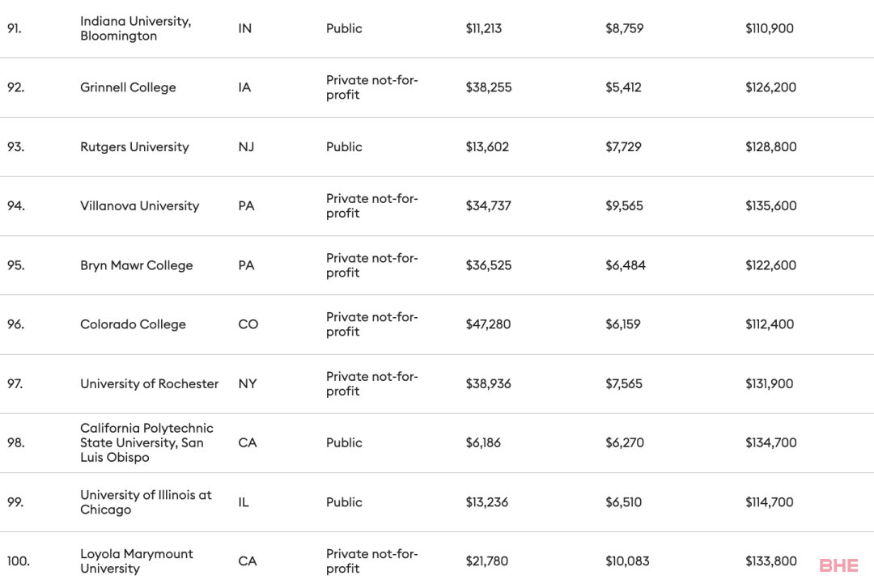Click the $10,083 figure for Loyola Marymount
The image size is (874, 588).
pos(628,561)
